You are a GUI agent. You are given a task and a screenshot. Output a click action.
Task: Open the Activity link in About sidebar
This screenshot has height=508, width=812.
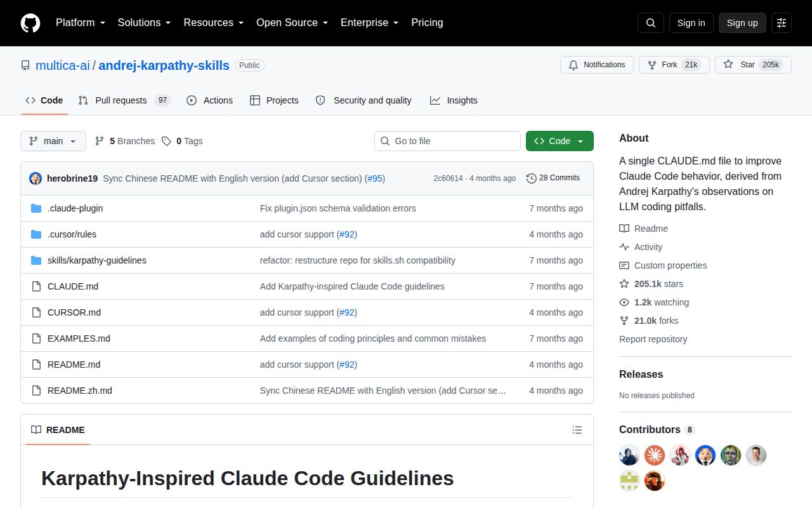(x=641, y=247)
